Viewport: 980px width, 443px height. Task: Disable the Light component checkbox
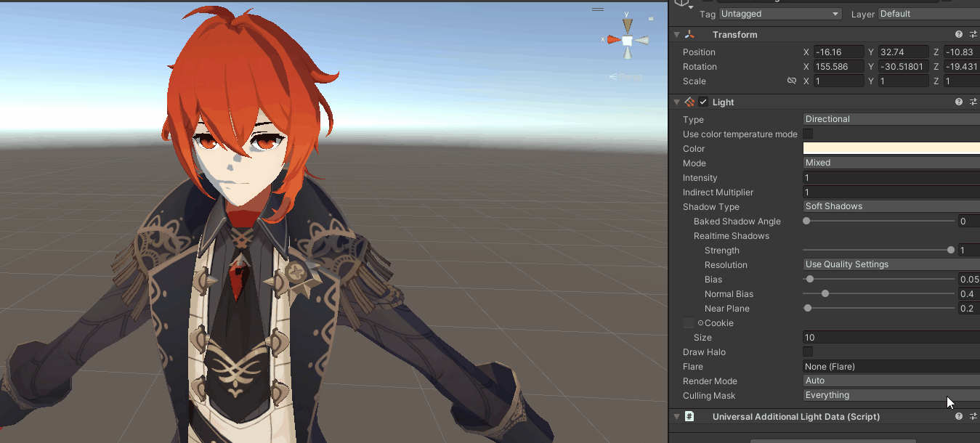coord(703,102)
